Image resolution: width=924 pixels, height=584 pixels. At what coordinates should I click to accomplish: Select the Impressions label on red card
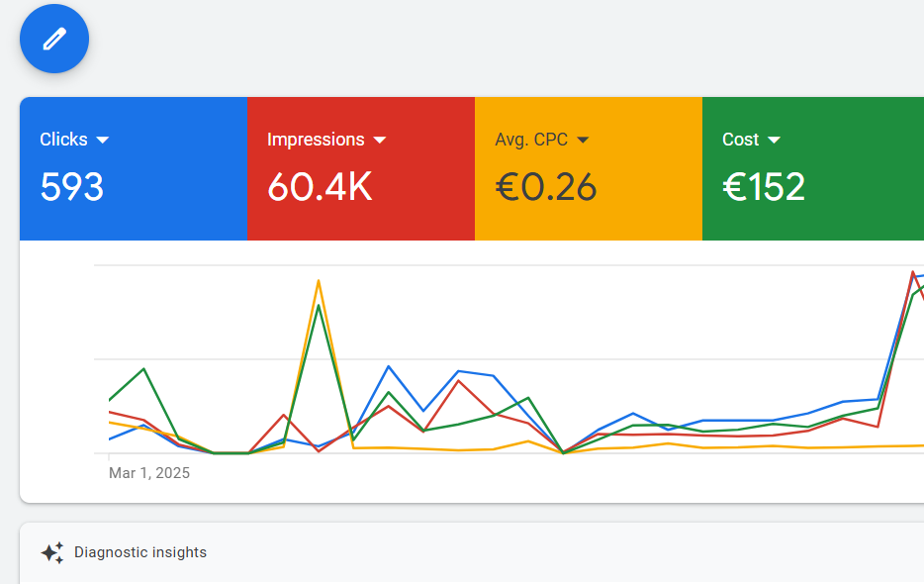pos(316,140)
